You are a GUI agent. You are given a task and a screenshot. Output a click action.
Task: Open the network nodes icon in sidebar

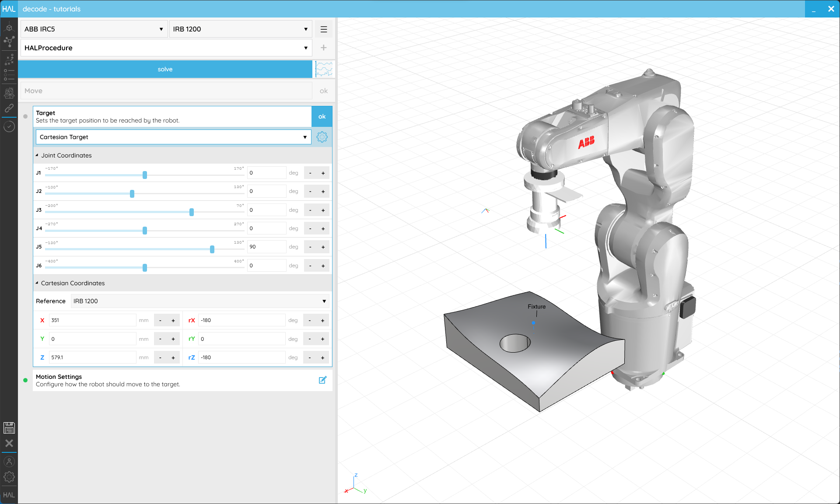coord(9,42)
